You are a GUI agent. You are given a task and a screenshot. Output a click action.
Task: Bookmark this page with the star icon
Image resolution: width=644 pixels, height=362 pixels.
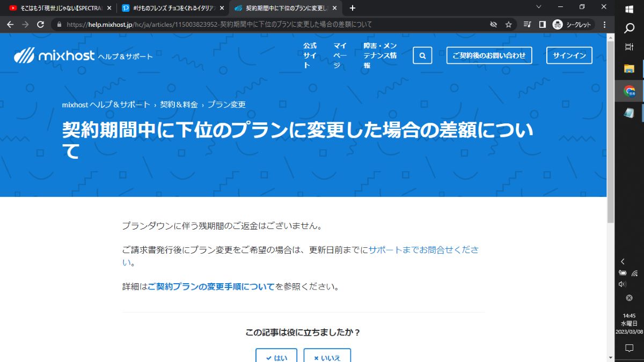(509, 25)
